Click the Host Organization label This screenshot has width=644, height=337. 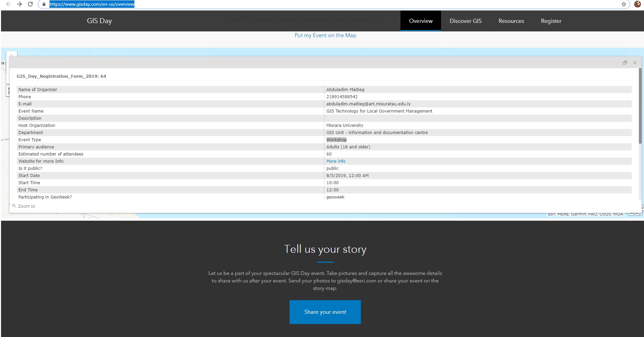[37, 125]
